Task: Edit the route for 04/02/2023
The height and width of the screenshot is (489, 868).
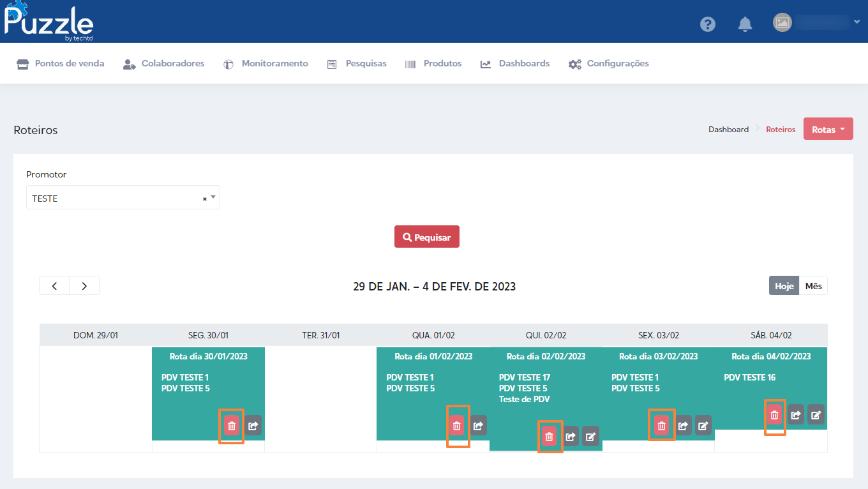Action: (816, 415)
